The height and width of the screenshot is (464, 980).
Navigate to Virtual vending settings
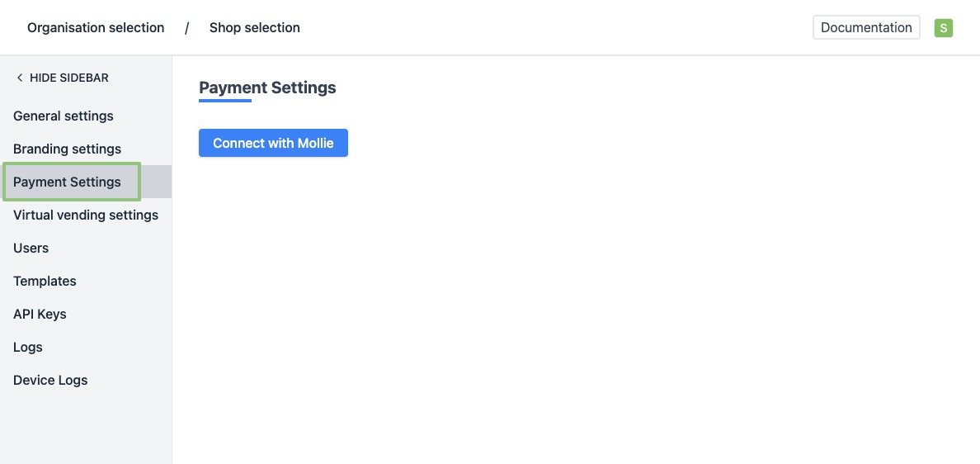86,215
